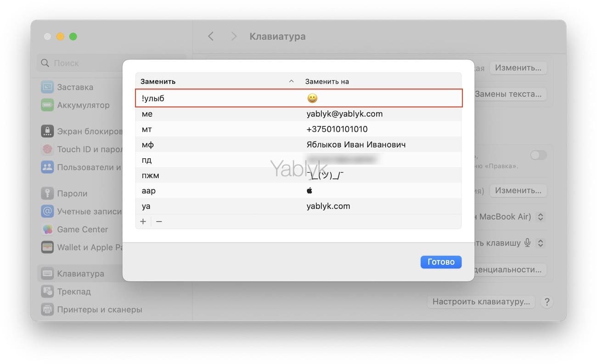Image resolution: width=597 pixels, height=364 pixels.
Task: Click the Printers and Scanners icon
Action: point(48,309)
